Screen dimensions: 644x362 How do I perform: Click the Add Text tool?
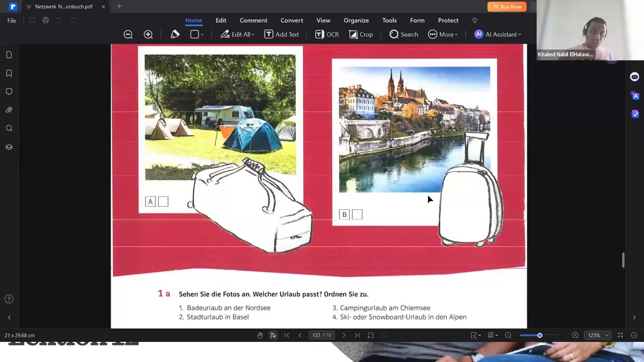click(282, 34)
